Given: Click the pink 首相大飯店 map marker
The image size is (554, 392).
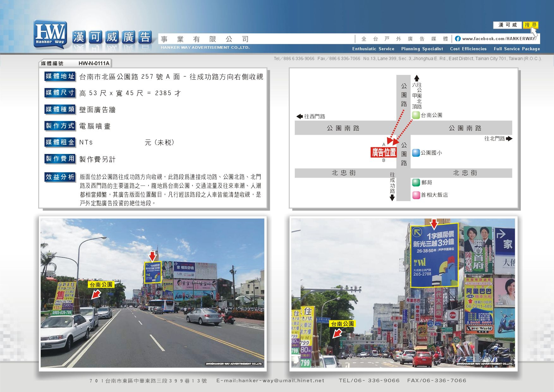Looking at the screenshot, I should pos(416,195).
